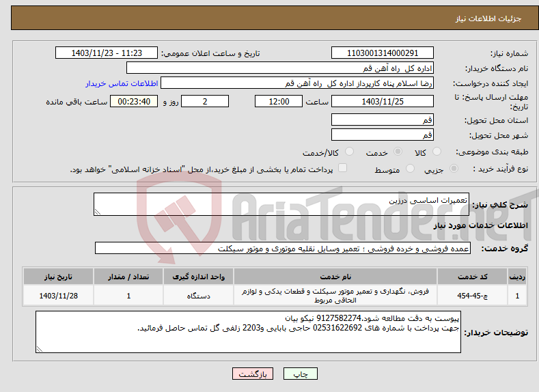Image resolution: width=539 pixels, height=392 pixels.
Task: Click the deadline time field 12:00
Action: tap(279, 101)
